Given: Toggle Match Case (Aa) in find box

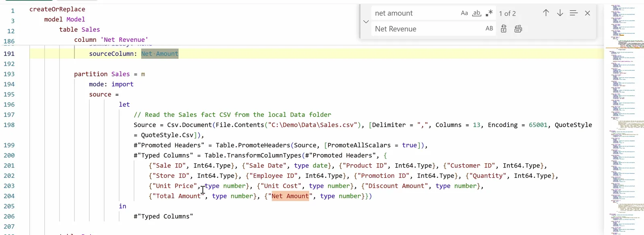Looking at the screenshot, I should 464,13.
